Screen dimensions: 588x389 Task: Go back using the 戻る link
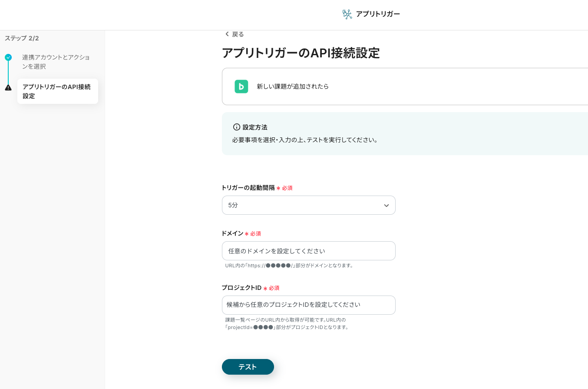tap(238, 34)
